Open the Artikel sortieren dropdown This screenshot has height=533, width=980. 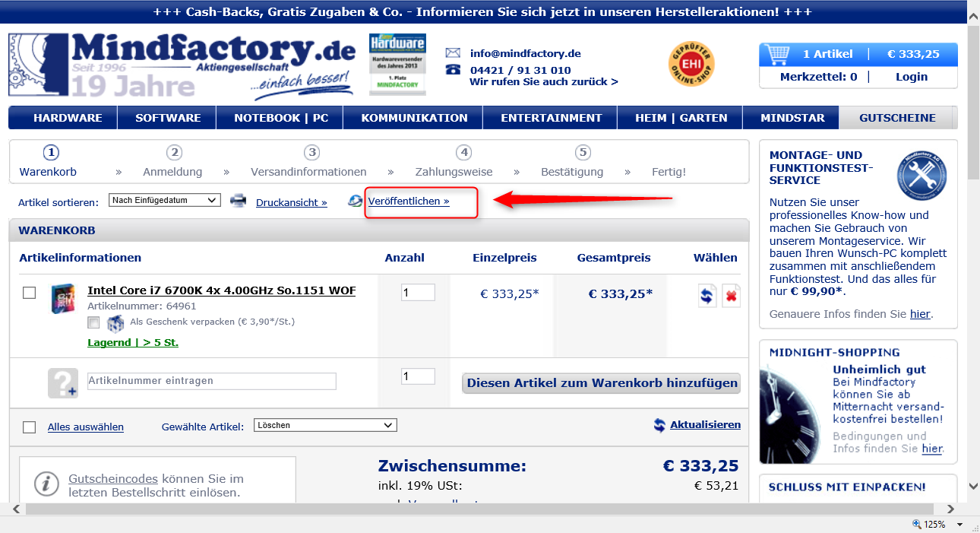[x=164, y=200]
